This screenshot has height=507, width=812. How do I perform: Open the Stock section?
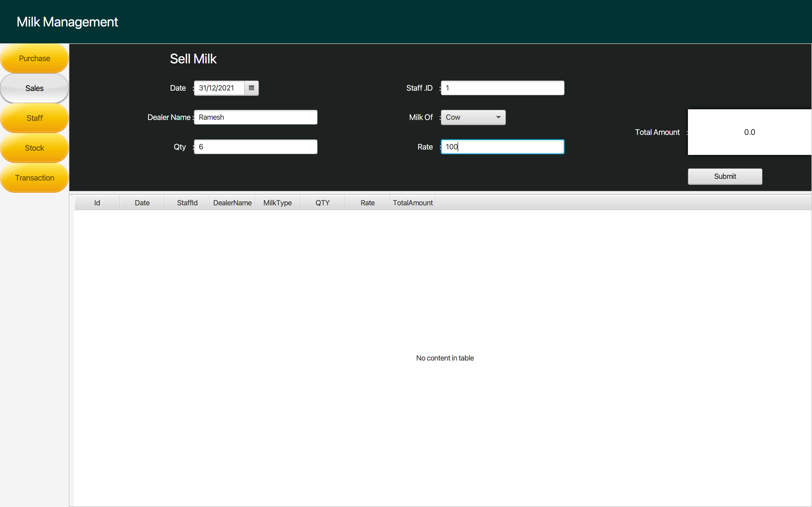coord(34,148)
